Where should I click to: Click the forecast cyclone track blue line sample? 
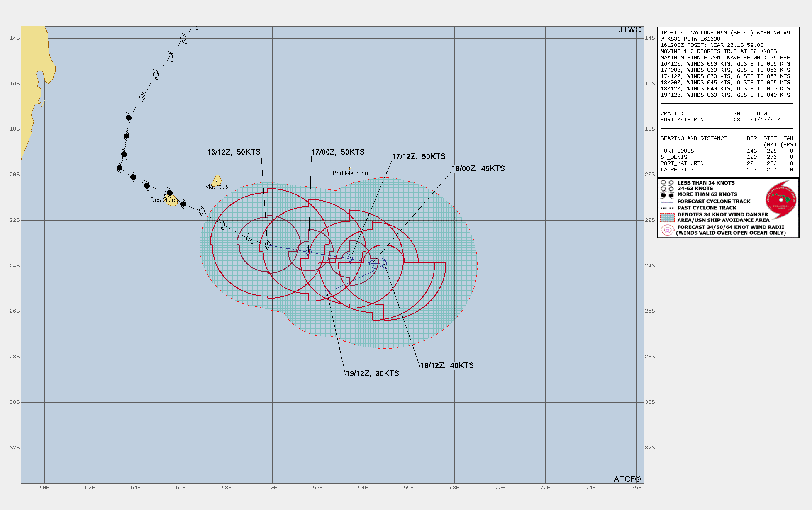[x=667, y=202]
